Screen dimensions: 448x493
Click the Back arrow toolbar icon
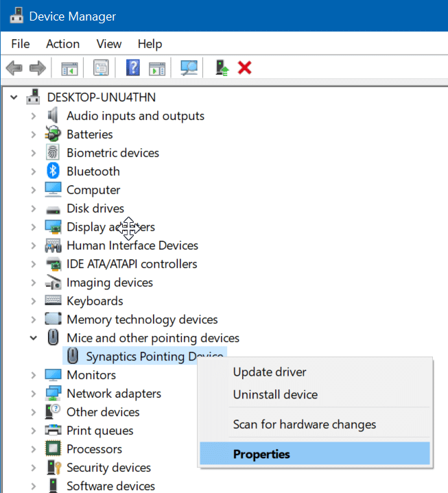pos(14,68)
